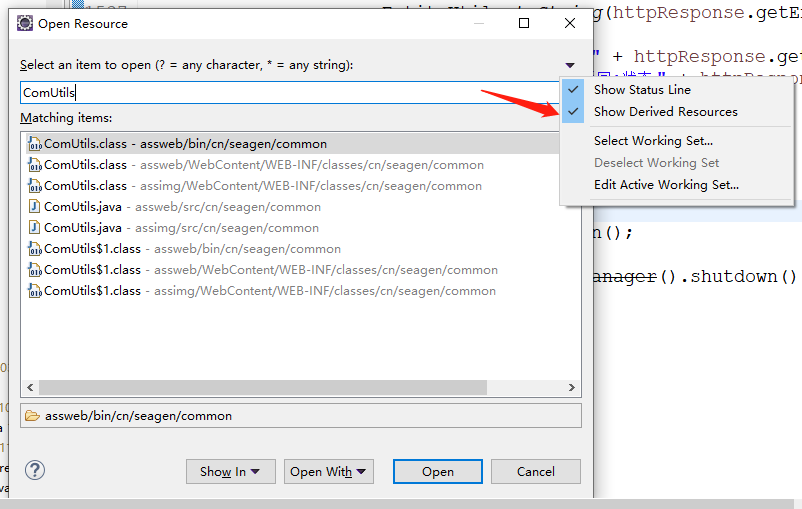802x509 pixels.
Task: Click class icon of ComUtils$1.class in assweb/bin
Action: 34,249
